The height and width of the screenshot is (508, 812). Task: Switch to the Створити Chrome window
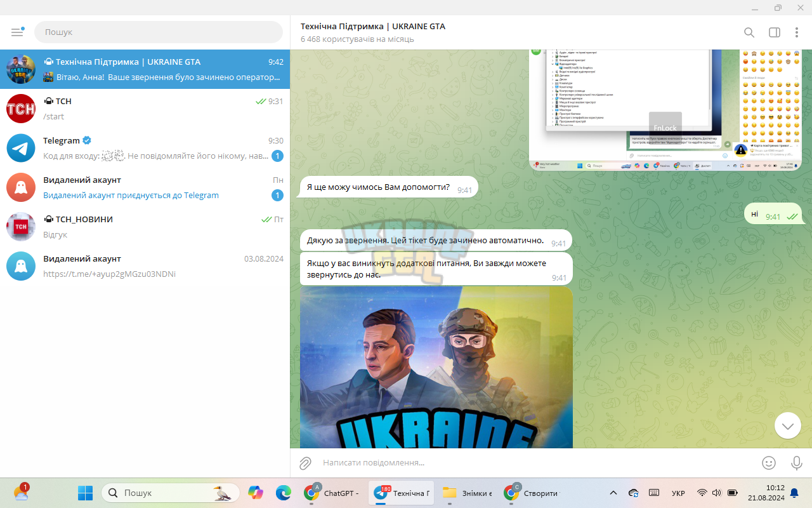tap(532, 493)
